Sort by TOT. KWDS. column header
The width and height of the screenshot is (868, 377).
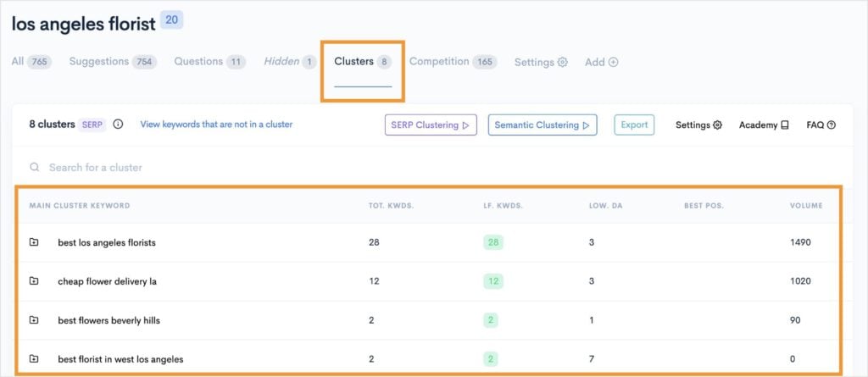[x=392, y=206]
